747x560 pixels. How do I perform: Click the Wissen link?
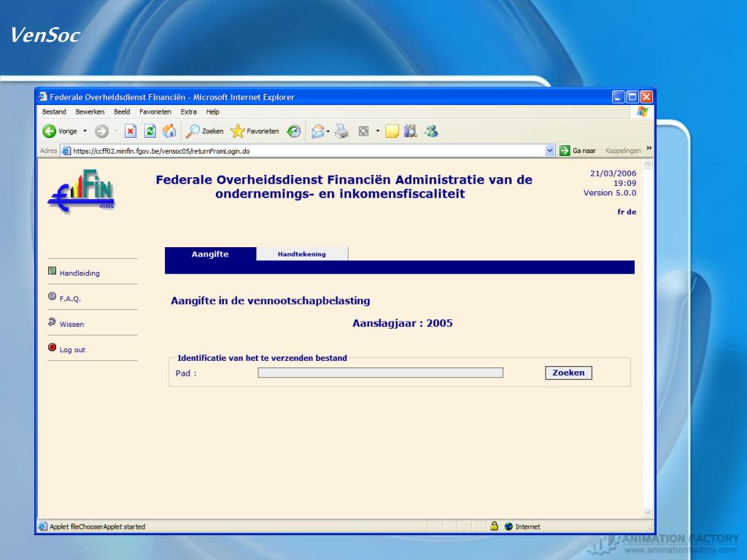[72, 324]
